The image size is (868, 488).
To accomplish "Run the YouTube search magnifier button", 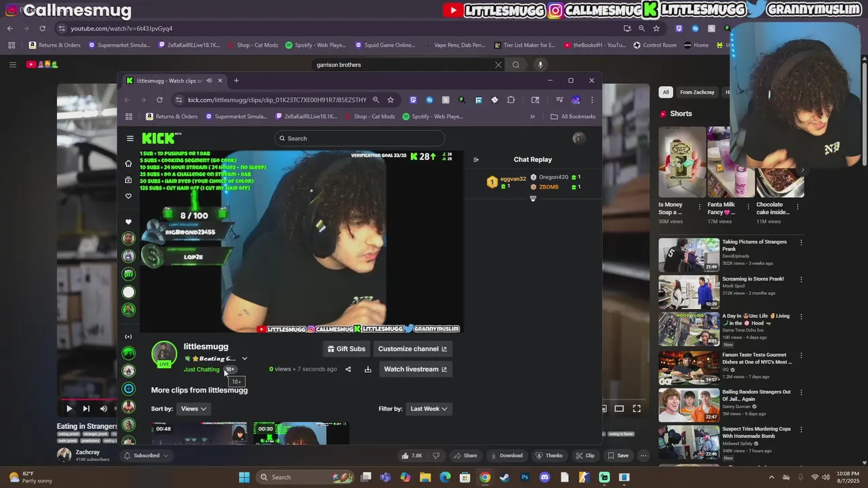I will point(516,65).
